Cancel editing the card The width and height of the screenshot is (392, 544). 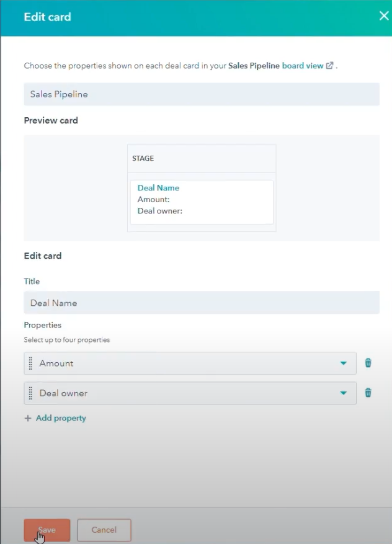(x=104, y=530)
